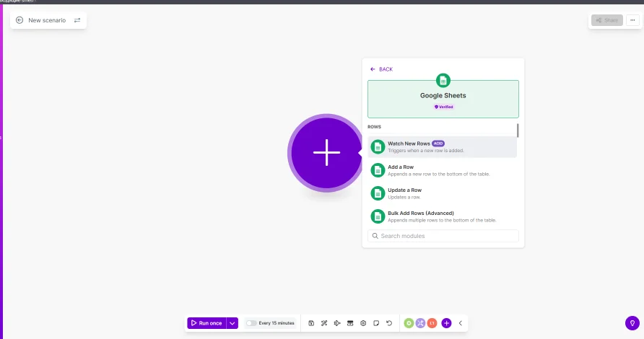Click the Update a Row sheet icon
644x339 pixels.
(378, 193)
